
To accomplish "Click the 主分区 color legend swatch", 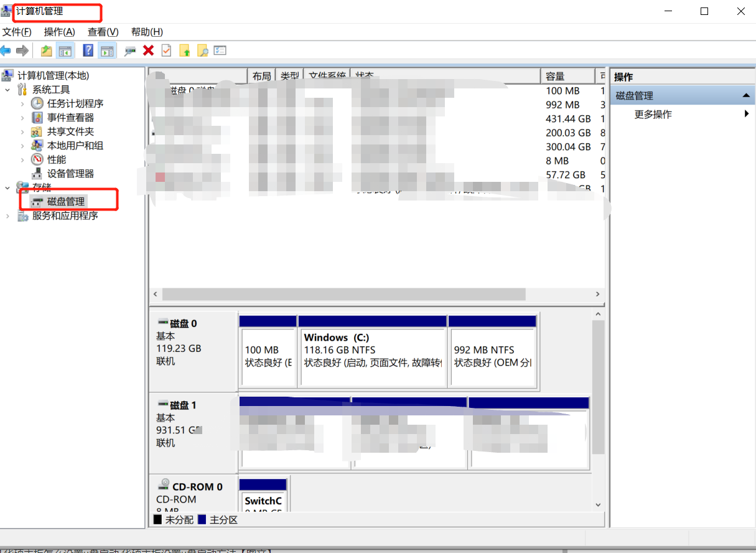I will point(202,519).
